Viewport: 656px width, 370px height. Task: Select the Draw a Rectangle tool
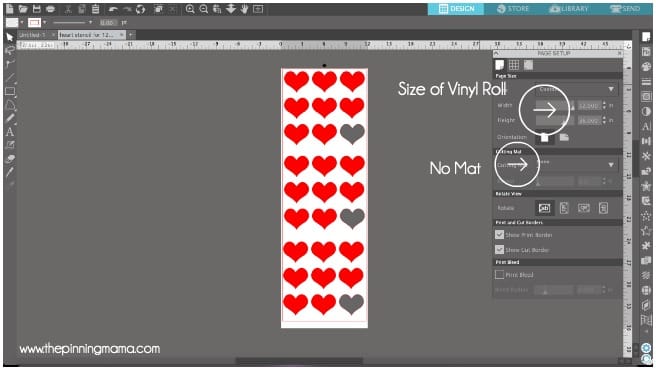[x=10, y=91]
